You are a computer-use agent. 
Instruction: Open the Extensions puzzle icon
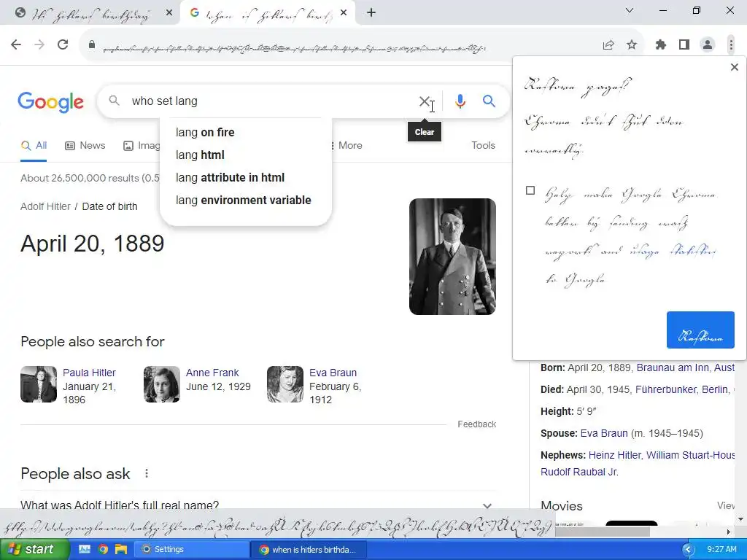click(x=661, y=44)
